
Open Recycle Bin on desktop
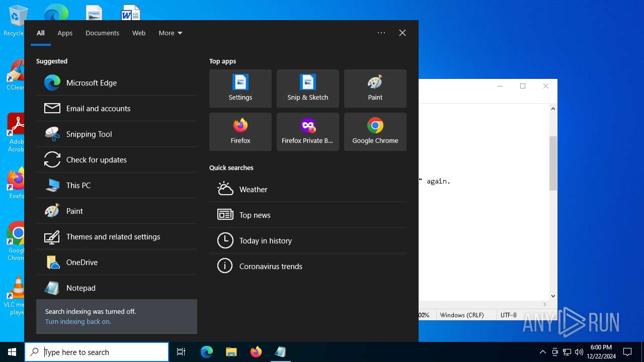coord(15,21)
